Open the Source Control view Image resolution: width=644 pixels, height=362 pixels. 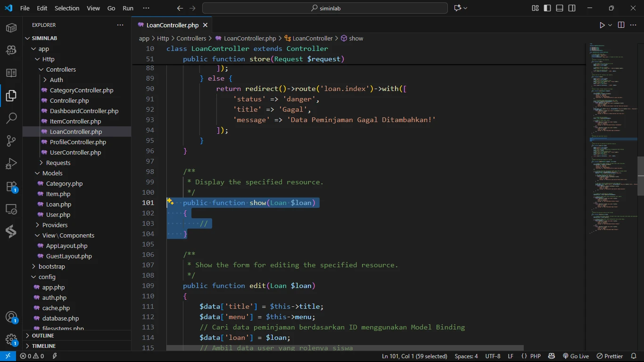(11, 140)
